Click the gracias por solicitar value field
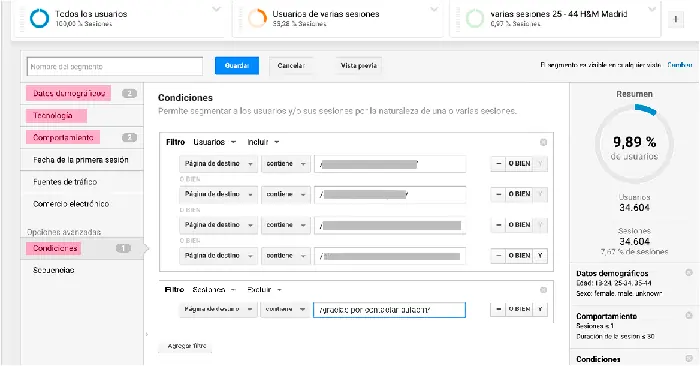Viewport: 700px width, 366px height. point(390,309)
